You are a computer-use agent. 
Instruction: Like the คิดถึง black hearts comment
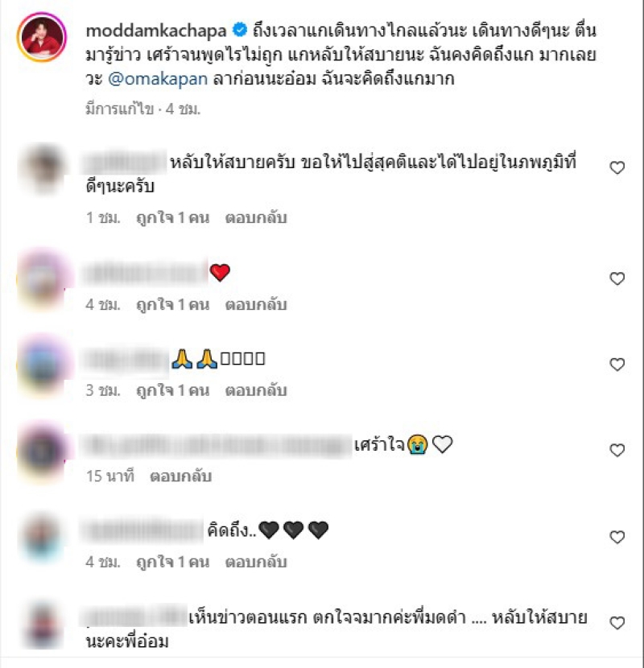coord(617,537)
